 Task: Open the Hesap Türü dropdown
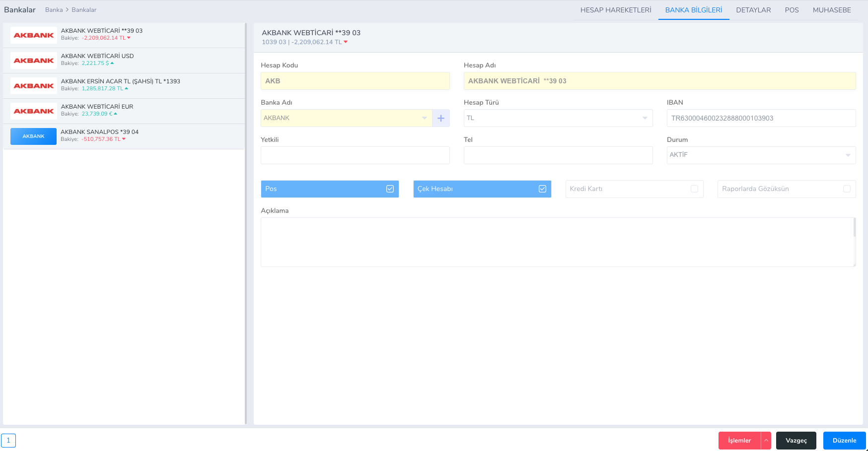pos(558,118)
